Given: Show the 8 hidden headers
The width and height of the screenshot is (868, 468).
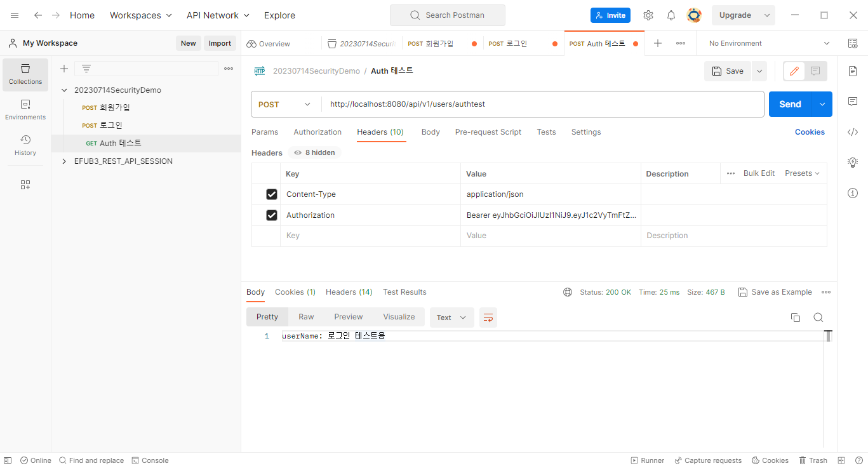Looking at the screenshot, I should pyautogui.click(x=315, y=152).
